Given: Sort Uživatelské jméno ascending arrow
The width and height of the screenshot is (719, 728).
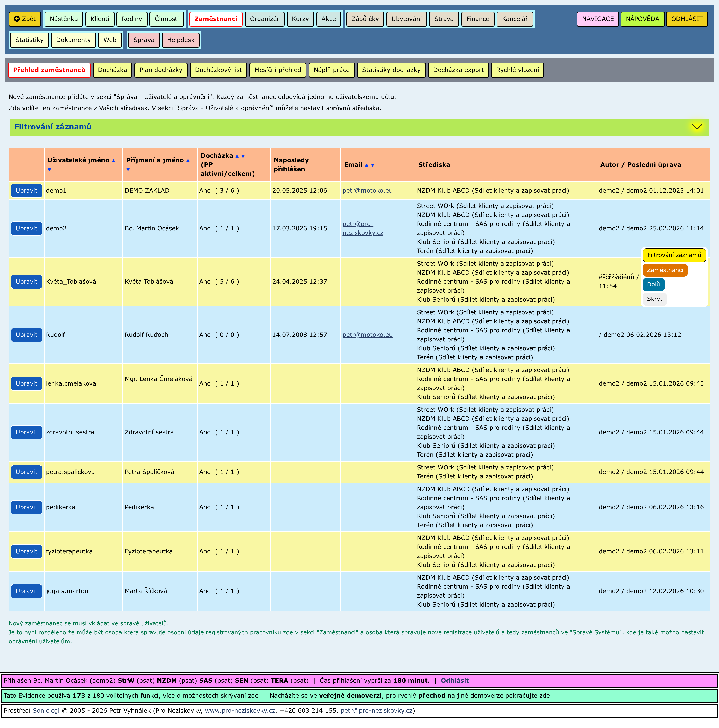Looking at the screenshot, I should click(113, 161).
